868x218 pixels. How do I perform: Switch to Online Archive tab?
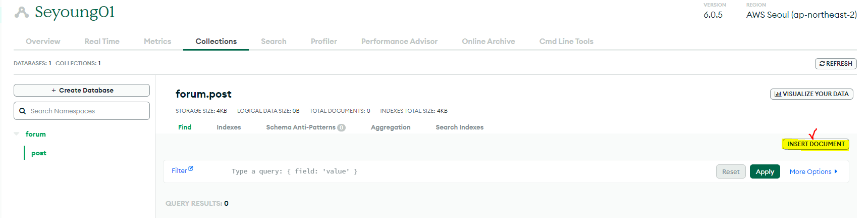489,41
